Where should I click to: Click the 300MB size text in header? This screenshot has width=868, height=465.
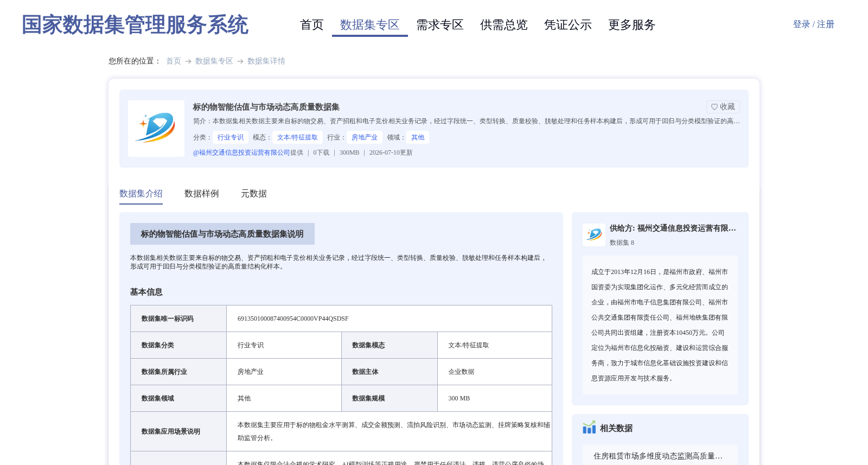(x=349, y=152)
